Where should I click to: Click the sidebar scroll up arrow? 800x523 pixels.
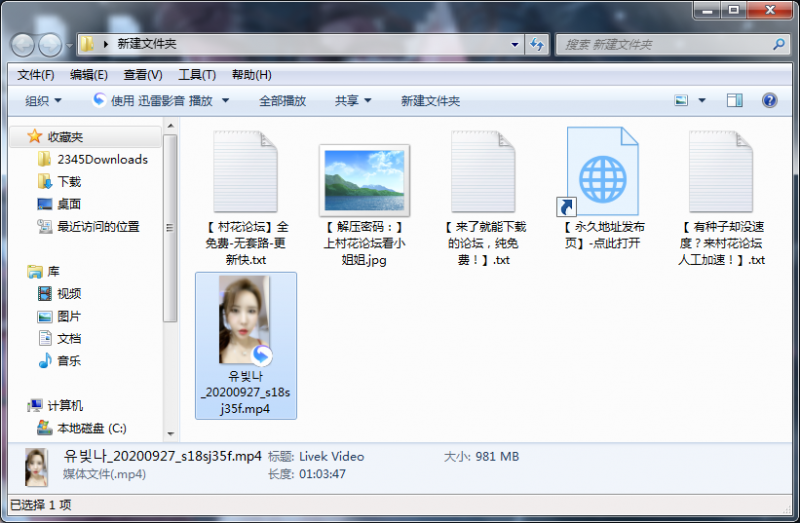pyautogui.click(x=170, y=126)
